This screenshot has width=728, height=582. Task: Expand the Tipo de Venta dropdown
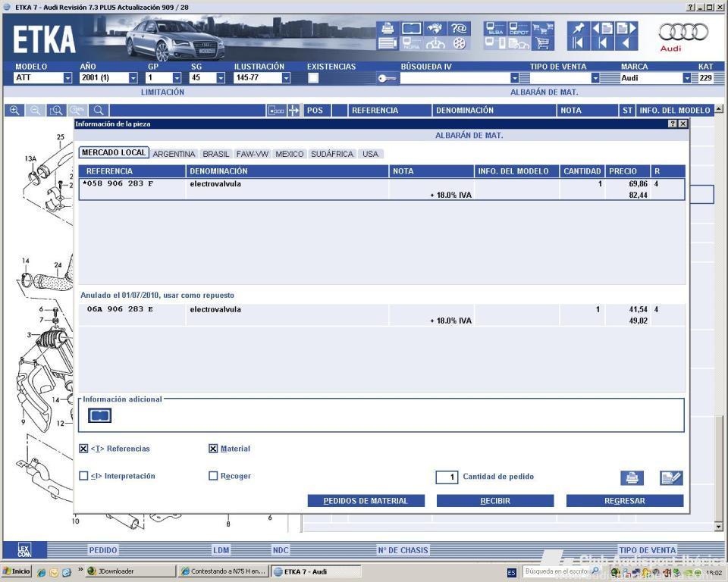595,78
